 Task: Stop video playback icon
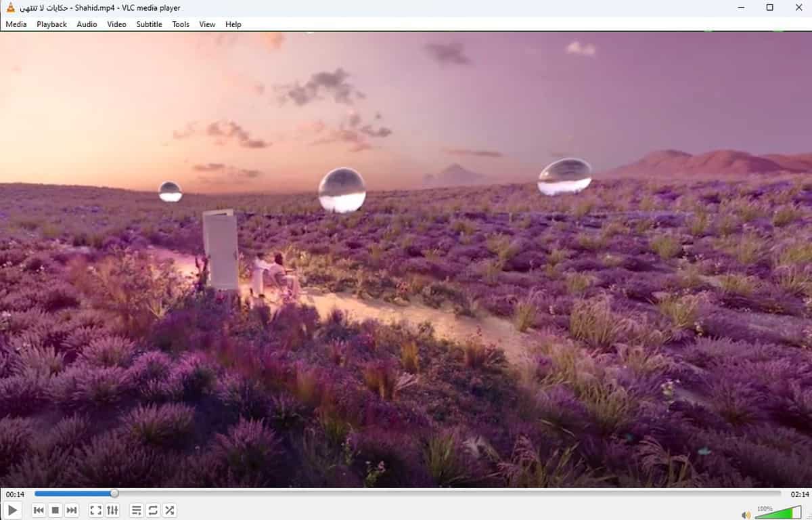[x=55, y=510]
